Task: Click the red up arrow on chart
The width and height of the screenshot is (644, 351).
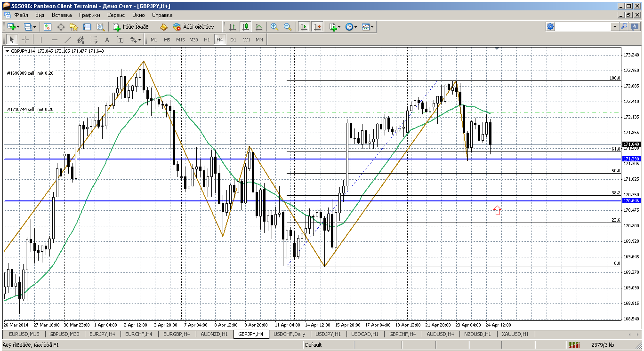Action: 497,210
